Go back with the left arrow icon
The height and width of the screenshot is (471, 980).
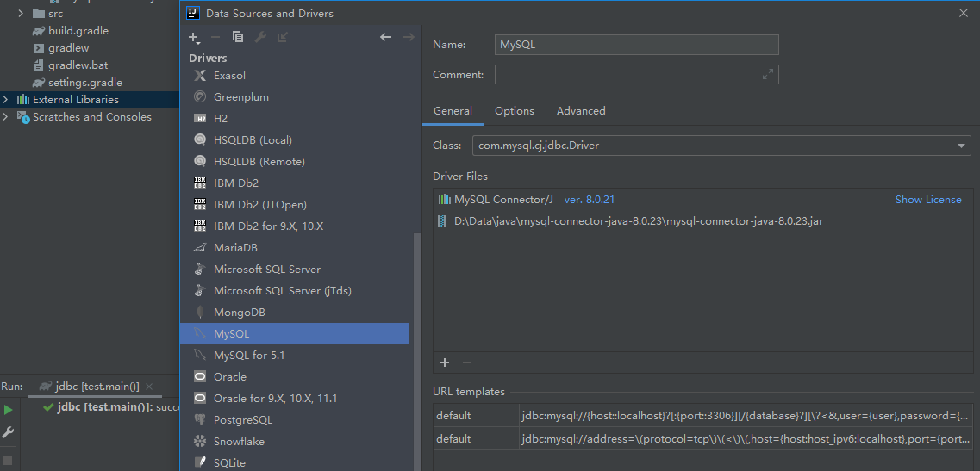coord(385,38)
